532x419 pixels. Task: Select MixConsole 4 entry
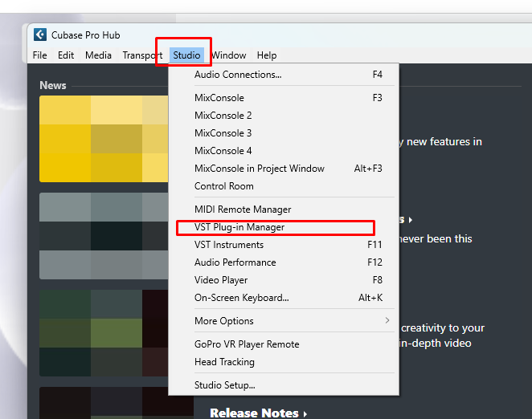coord(284,151)
